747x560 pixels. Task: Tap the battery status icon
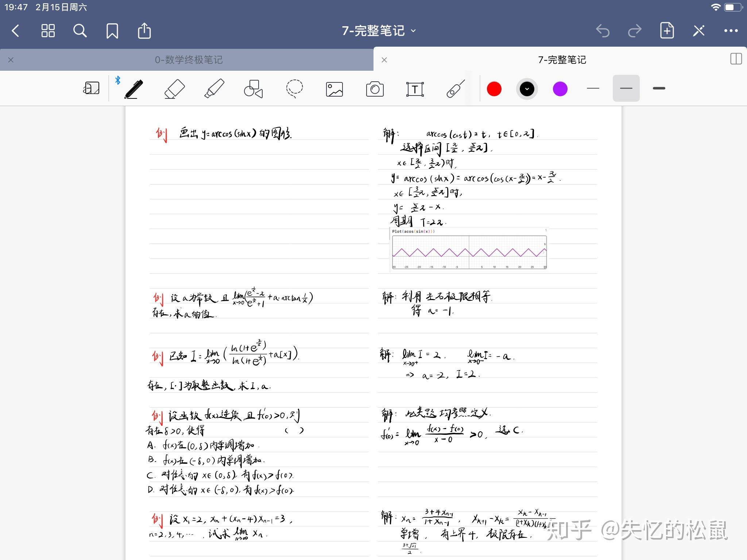point(732,7)
